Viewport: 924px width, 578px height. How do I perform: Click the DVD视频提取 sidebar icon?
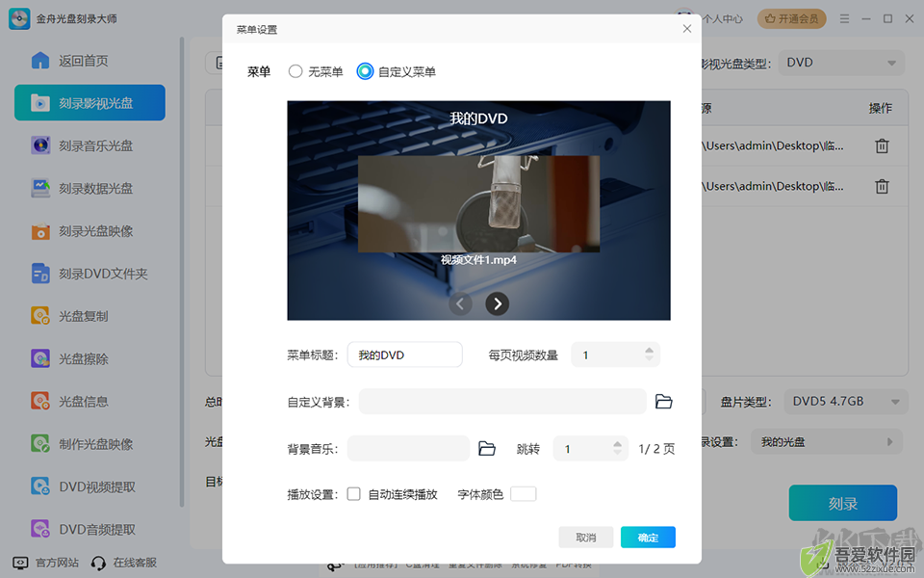pos(40,486)
